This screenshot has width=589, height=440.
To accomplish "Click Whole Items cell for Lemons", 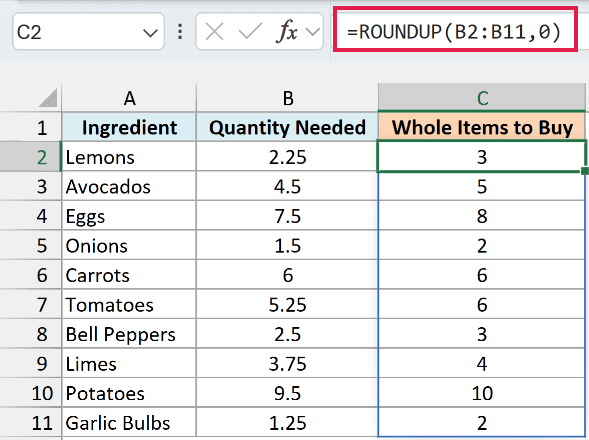I will 482,157.
